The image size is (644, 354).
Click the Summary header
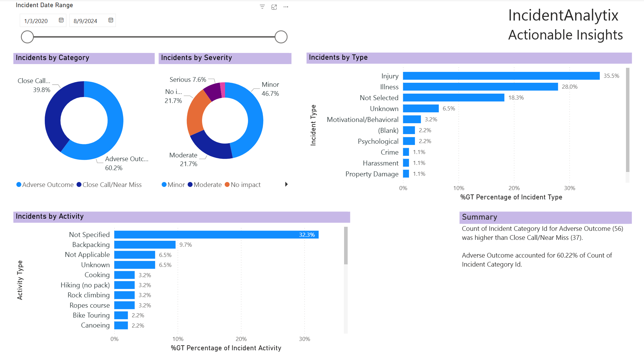[480, 217]
